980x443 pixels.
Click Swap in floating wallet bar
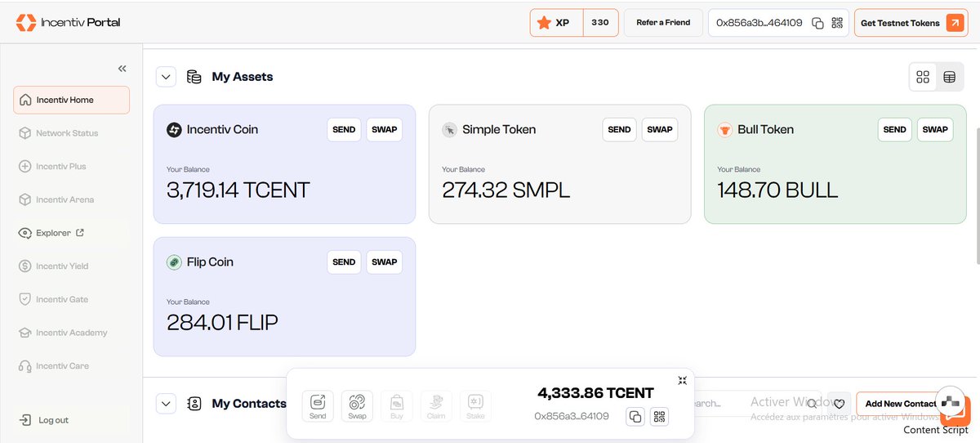click(357, 406)
